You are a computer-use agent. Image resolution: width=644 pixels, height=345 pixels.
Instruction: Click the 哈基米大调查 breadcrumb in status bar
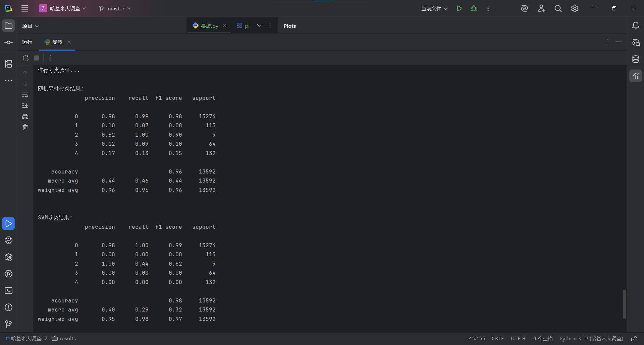point(23,339)
